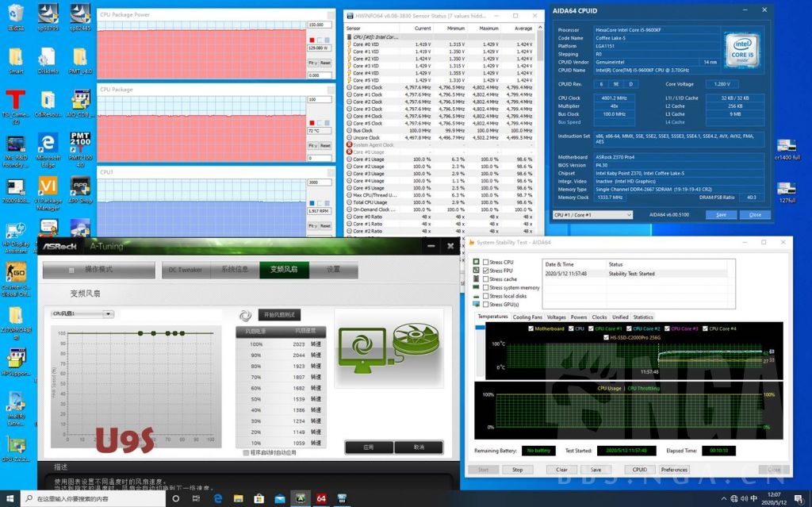Screen dimensions: 812x507
Task: Open the Microsoft Edge desktop shortcut
Action: [48, 150]
